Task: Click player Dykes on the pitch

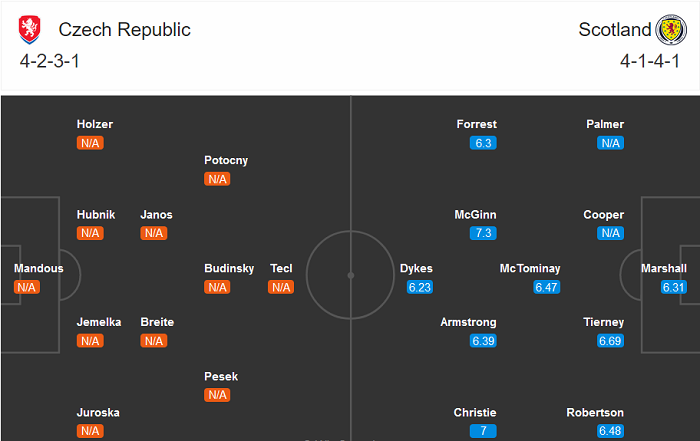Action: pyautogui.click(x=416, y=269)
